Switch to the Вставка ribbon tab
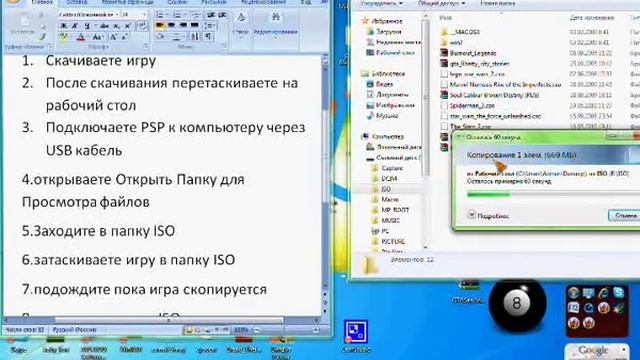 click(77, 2)
